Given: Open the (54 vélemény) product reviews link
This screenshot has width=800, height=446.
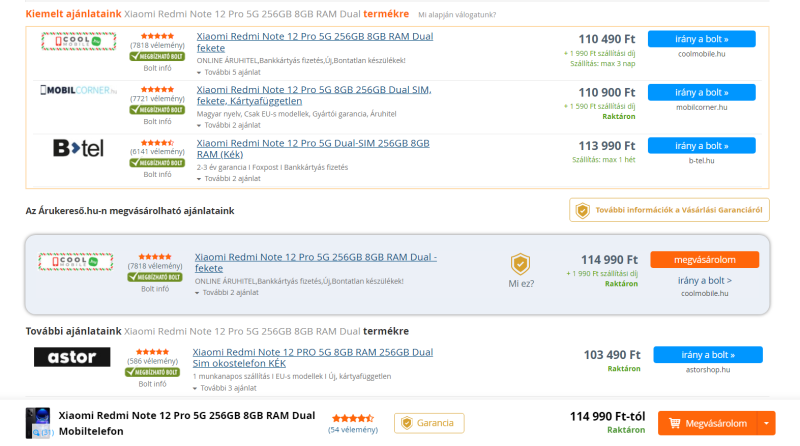Looking at the screenshot, I should (353, 430).
